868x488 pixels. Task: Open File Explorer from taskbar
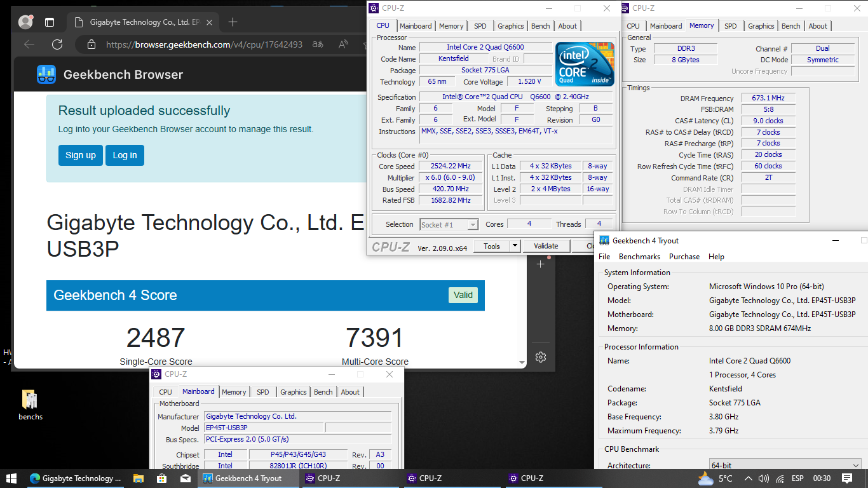(x=139, y=478)
